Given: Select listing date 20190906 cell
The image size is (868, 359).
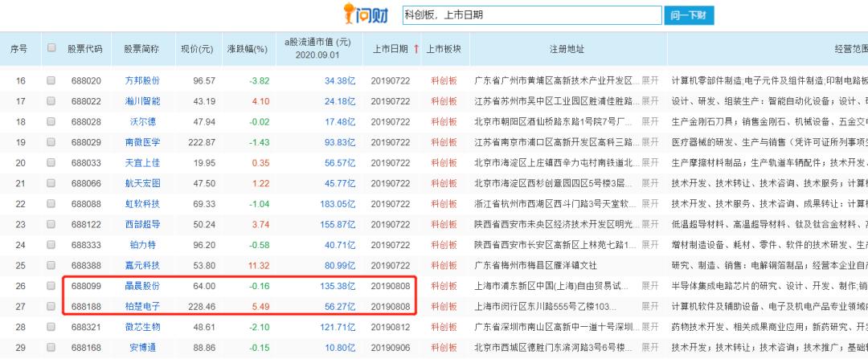Looking at the screenshot, I should [391, 348].
